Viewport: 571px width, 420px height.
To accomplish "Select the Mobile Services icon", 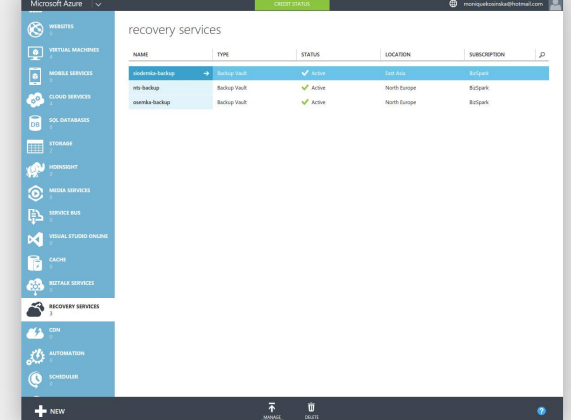I will click(x=35, y=76).
